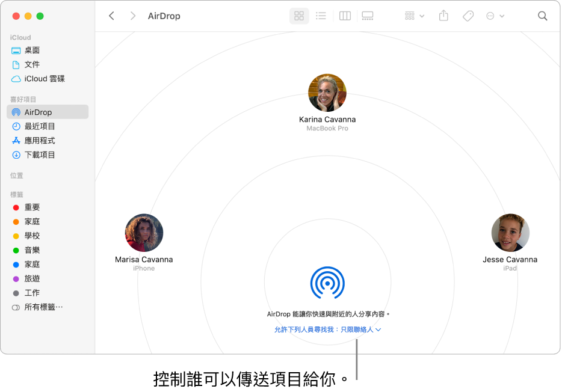
Task: Click the 位置 sidebar section header
Action: 16,176
